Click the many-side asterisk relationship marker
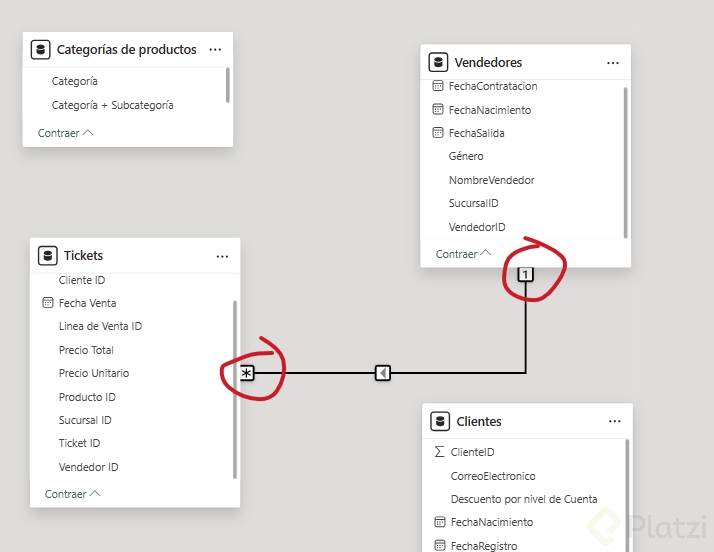This screenshot has width=714, height=552. [247, 373]
